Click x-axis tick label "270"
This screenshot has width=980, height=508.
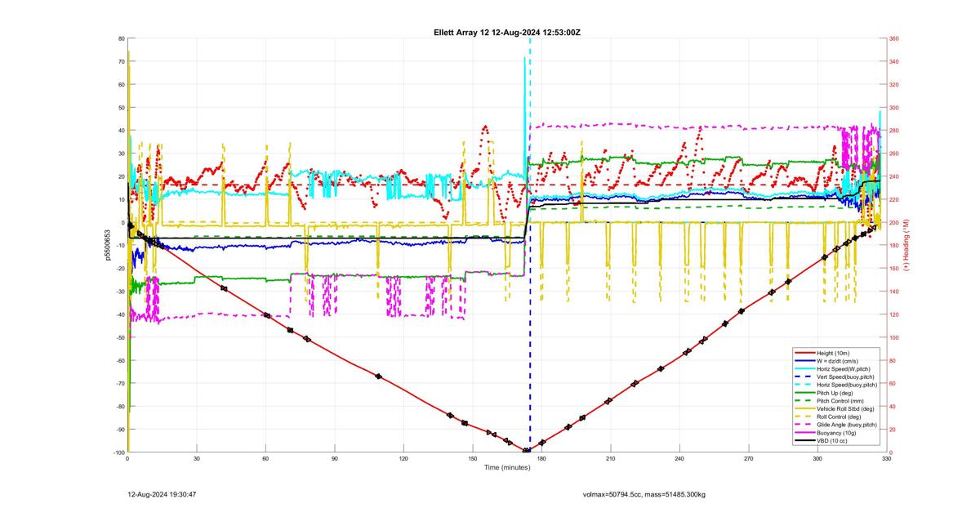(748, 459)
